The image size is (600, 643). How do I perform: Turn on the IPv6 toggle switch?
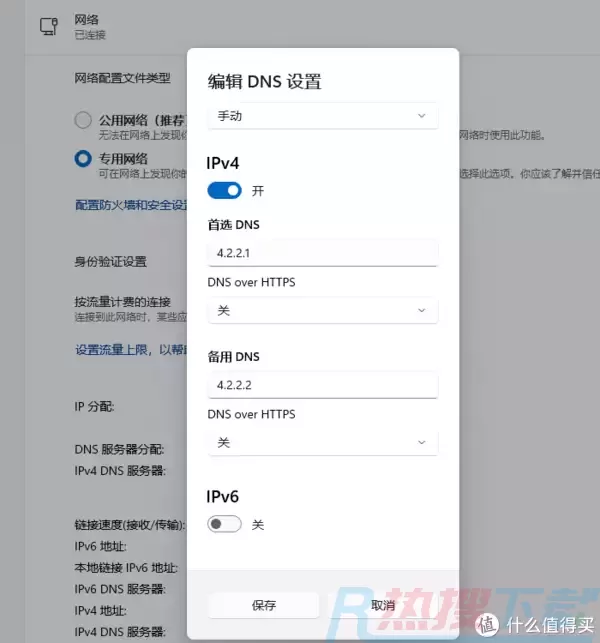tap(224, 524)
